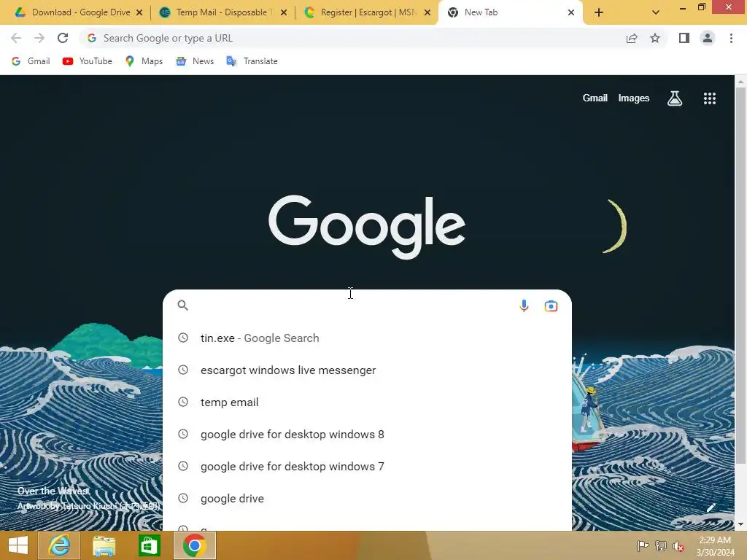Open File Explorer from taskbar

104,545
